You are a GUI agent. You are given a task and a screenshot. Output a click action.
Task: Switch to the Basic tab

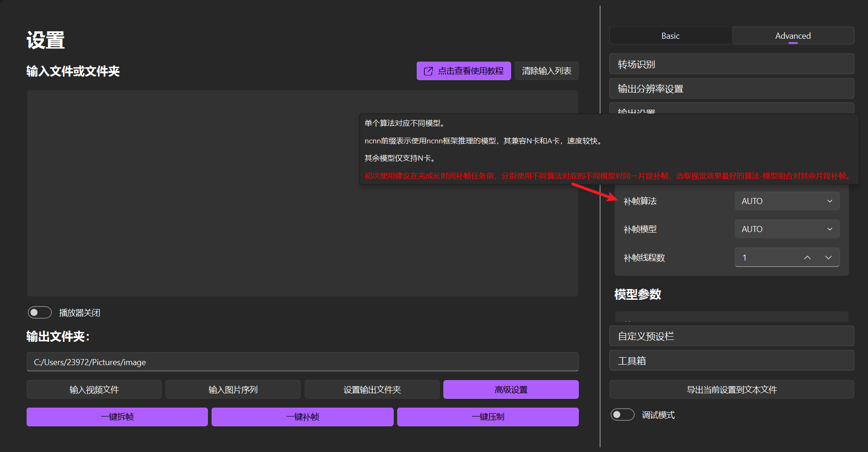[x=670, y=36]
